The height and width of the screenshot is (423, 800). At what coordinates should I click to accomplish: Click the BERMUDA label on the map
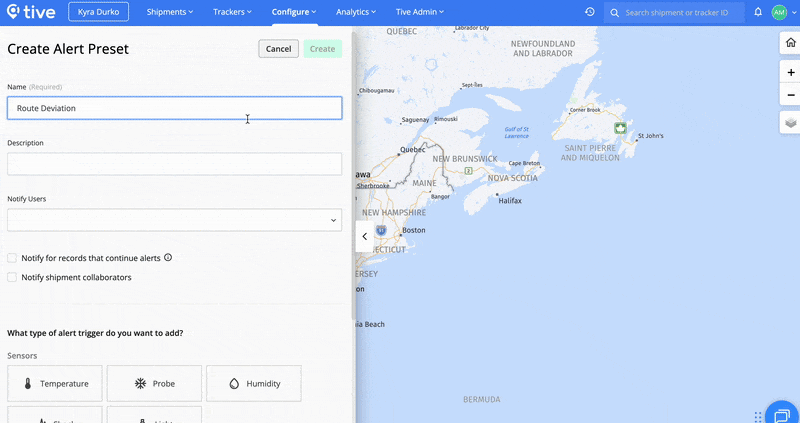[482, 400]
